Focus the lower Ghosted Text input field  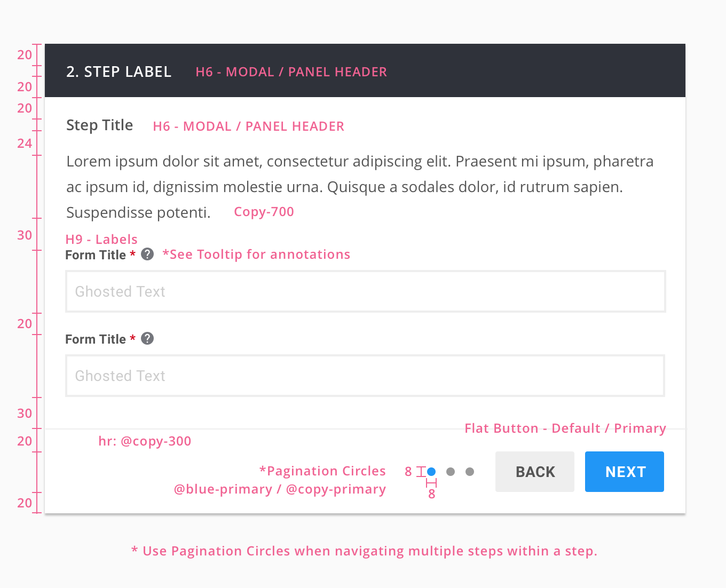pos(365,376)
